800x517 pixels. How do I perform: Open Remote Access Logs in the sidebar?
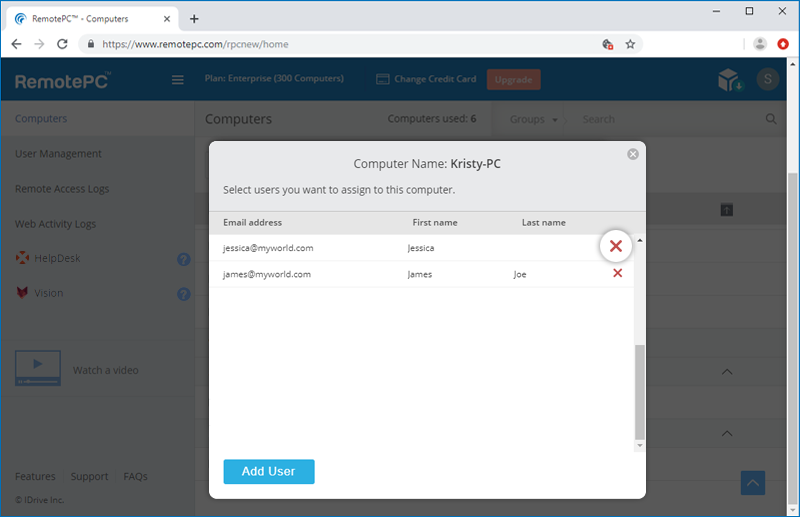point(62,189)
